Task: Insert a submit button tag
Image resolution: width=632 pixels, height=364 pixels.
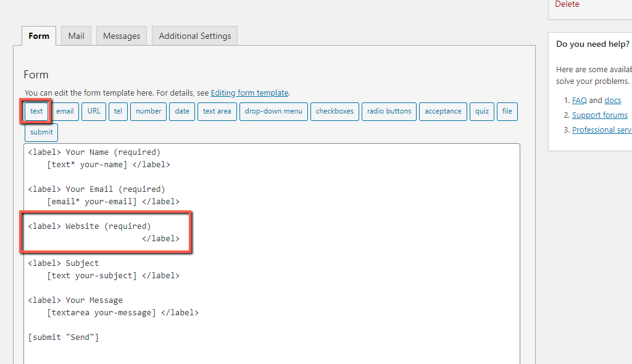Action: (x=41, y=132)
